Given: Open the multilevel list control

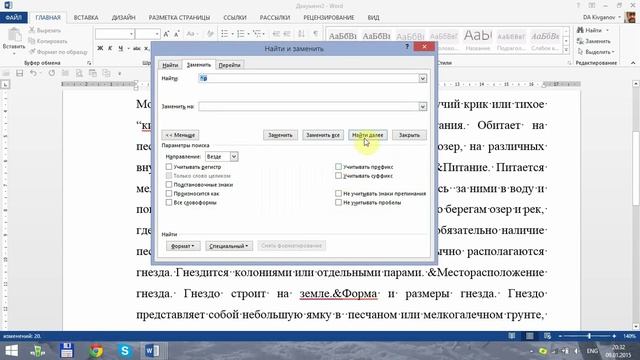Looking at the screenshot, I should coord(258,34).
